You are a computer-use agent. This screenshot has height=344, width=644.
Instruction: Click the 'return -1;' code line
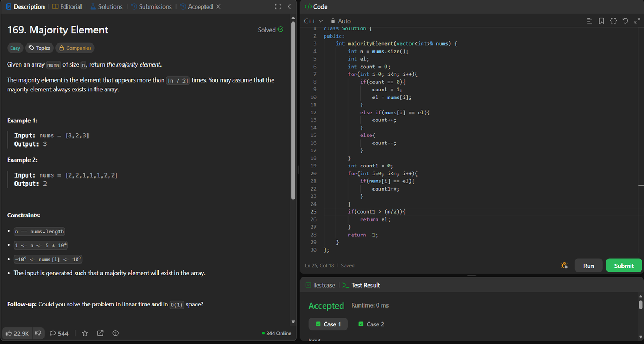click(362, 235)
